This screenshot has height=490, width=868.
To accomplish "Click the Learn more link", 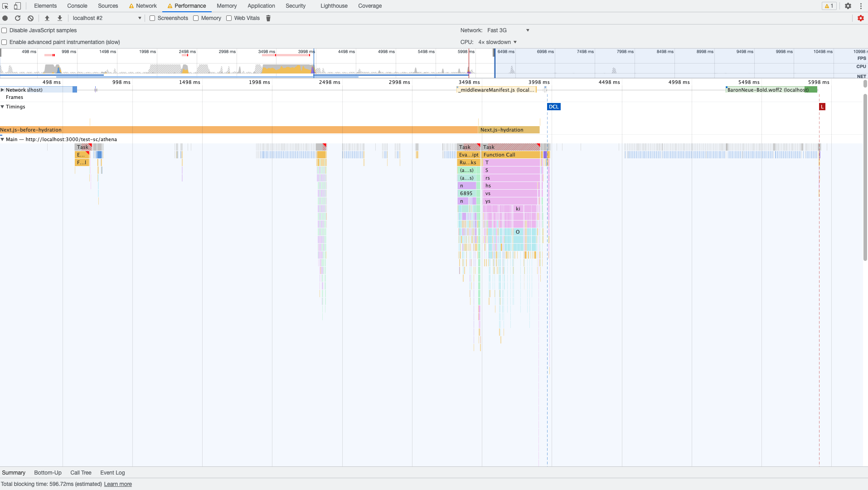I will click(118, 484).
